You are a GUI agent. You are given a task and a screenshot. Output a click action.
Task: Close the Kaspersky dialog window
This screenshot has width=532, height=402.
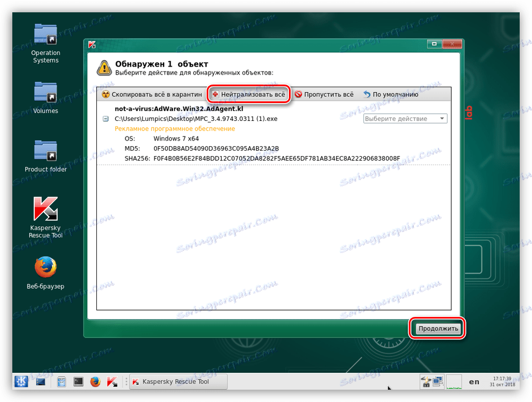click(x=451, y=44)
